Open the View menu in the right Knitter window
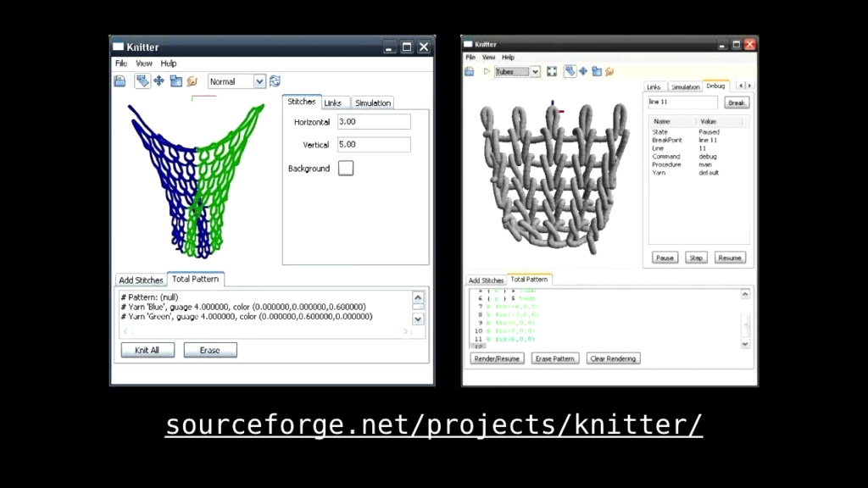 [x=488, y=57]
